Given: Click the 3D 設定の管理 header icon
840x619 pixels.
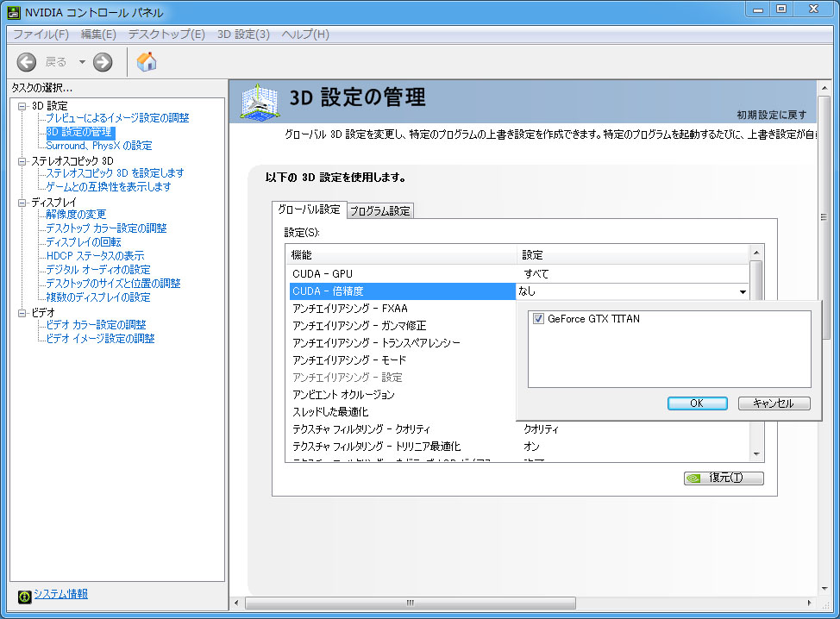Looking at the screenshot, I should click(260, 102).
